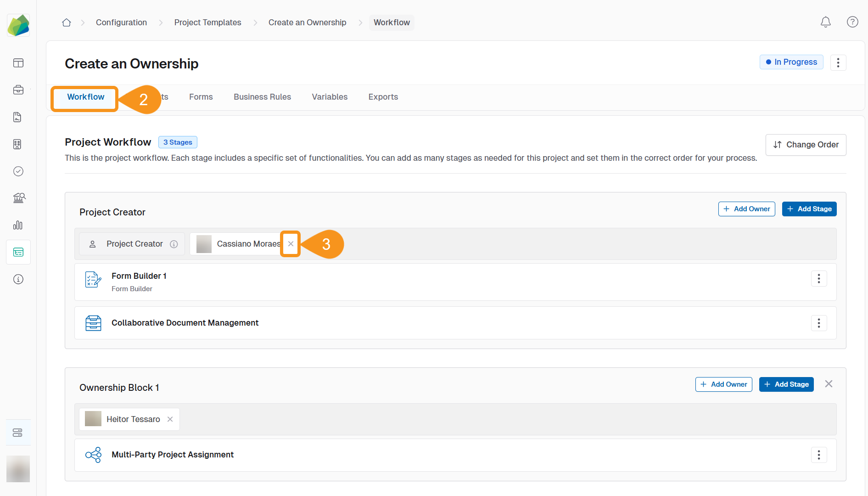
Task: Delete Ownership Block 1 with X
Action: (x=828, y=384)
